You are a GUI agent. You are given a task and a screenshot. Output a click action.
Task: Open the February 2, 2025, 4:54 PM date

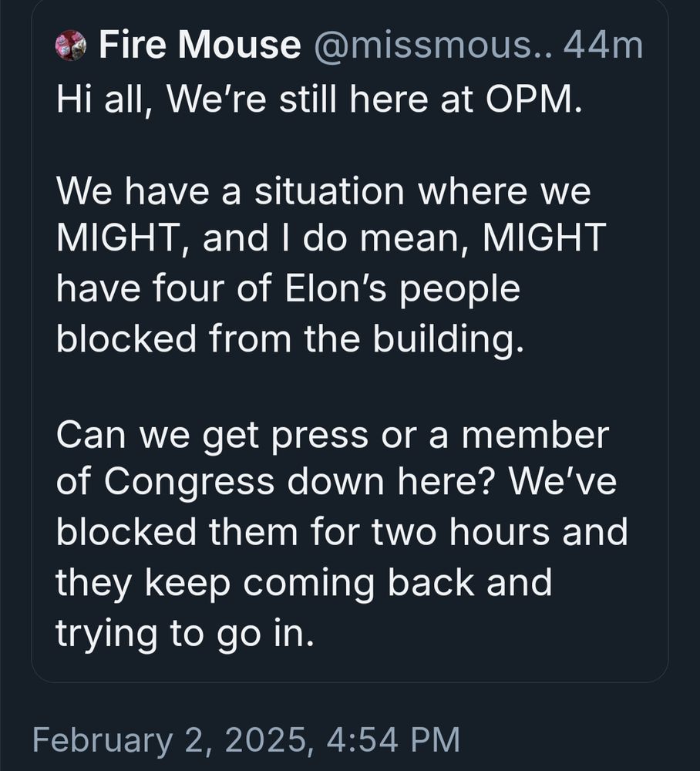246,739
